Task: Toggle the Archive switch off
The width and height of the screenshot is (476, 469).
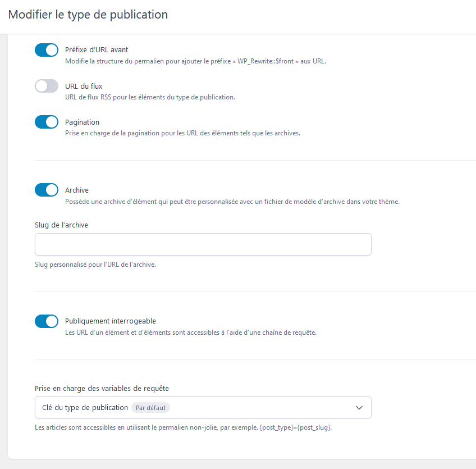Action: point(47,190)
